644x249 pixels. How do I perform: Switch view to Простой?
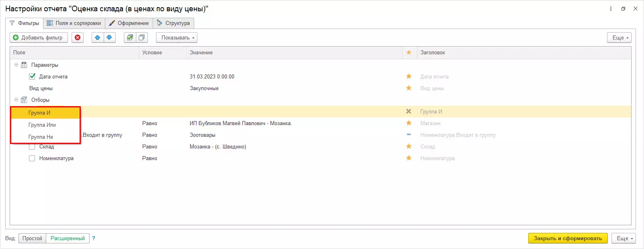pos(32,238)
